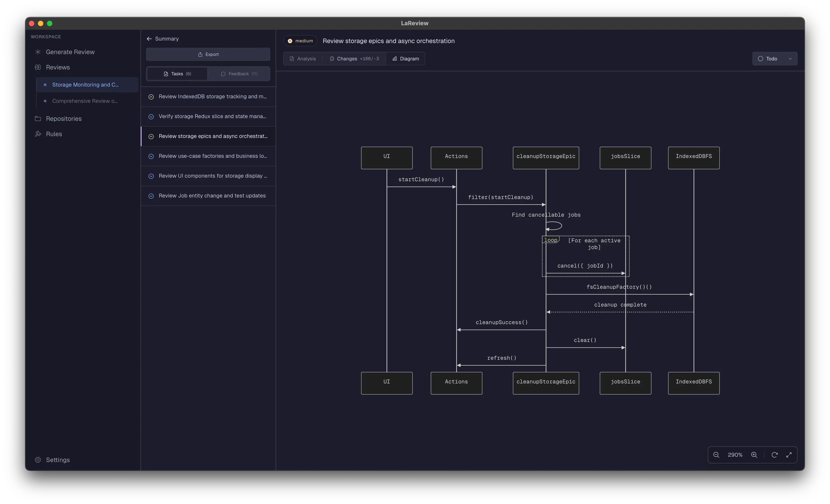
Task: Select the Comprehensive Review o… item
Action: click(87, 101)
